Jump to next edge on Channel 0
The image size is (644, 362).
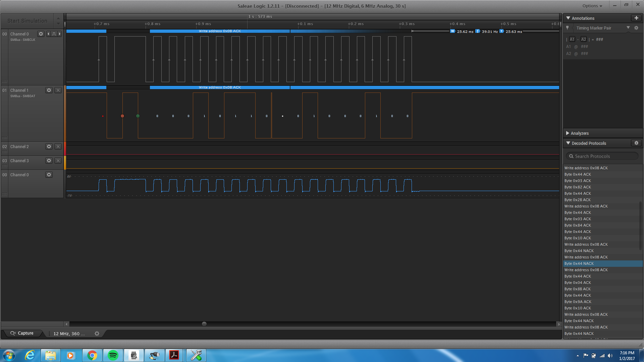pyautogui.click(x=60, y=34)
